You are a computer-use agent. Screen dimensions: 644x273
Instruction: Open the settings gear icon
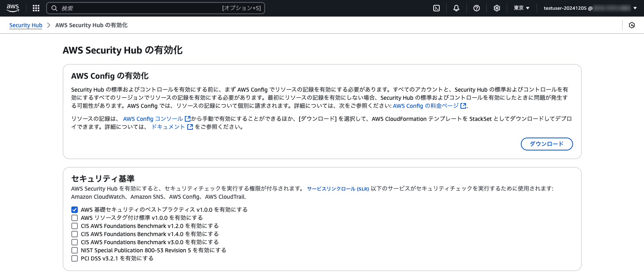497,8
